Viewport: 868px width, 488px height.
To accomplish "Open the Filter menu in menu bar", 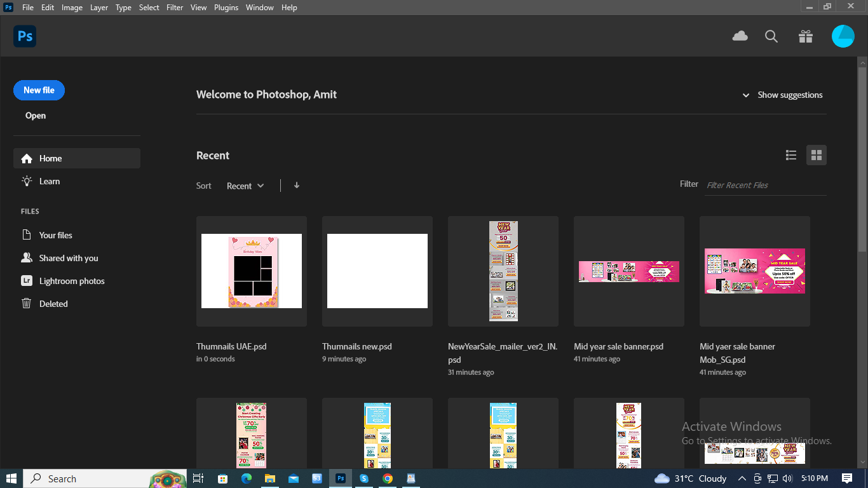I will click(175, 8).
